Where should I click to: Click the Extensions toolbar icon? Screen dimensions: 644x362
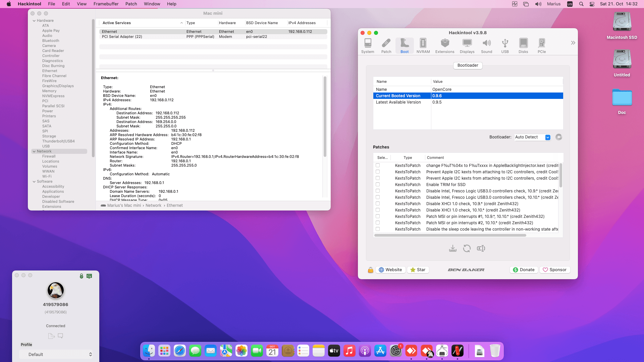pos(445,46)
